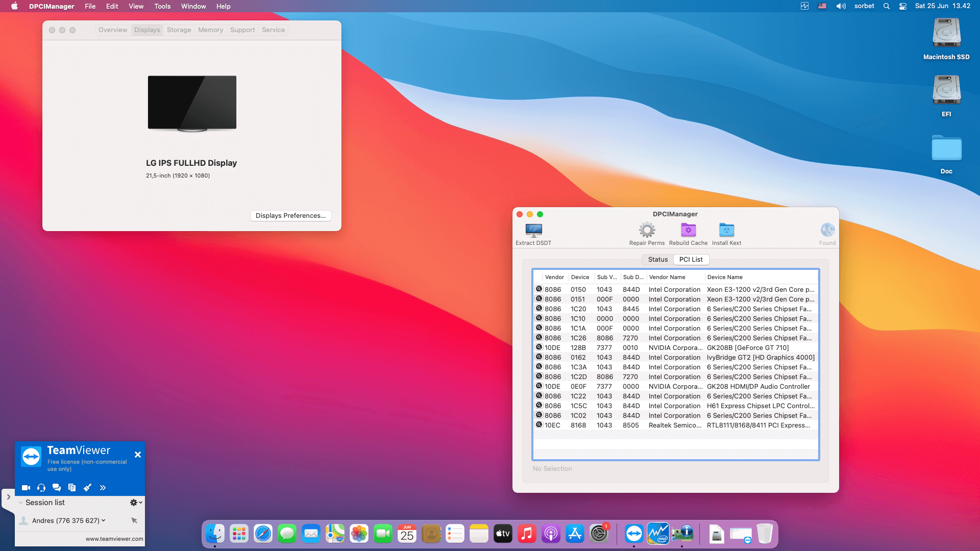Launch Safari from the Dock
The width and height of the screenshot is (980, 551).
pyautogui.click(x=263, y=534)
